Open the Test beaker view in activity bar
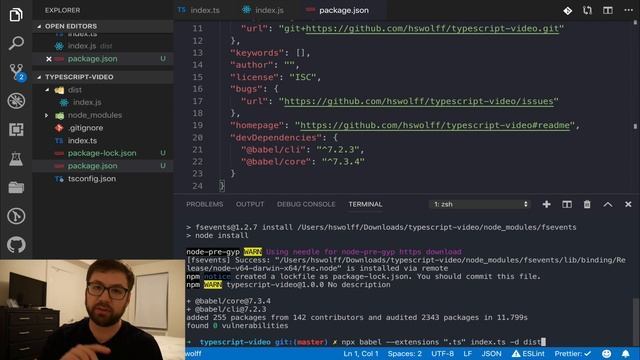The width and height of the screenshot is (640, 360). pyautogui.click(x=16, y=159)
